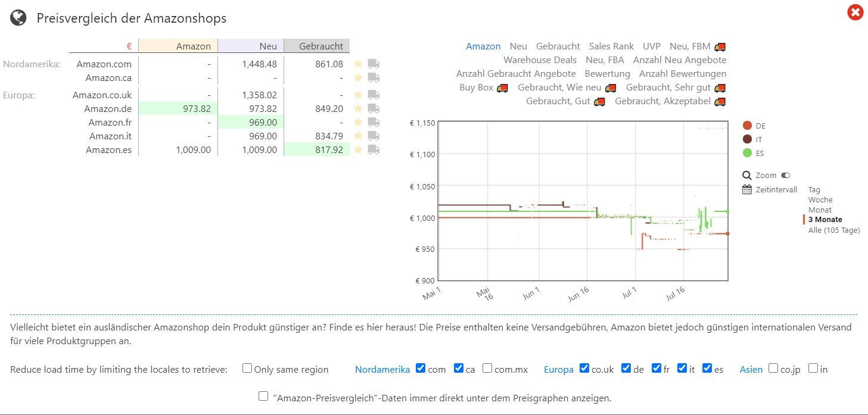This screenshot has width=868, height=415.
Task: Select the Neu graph series
Action: coord(518,46)
